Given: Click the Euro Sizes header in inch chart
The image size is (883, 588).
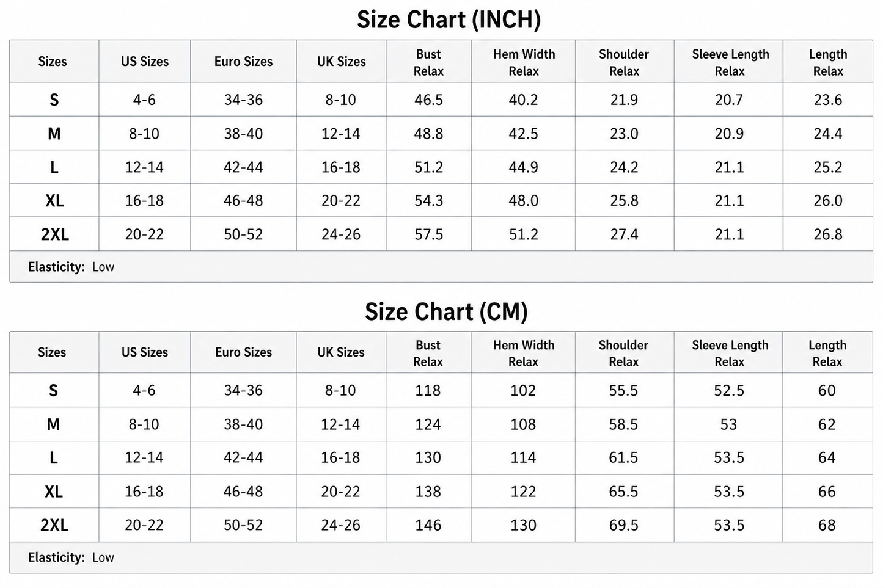Looking at the screenshot, I should 243,62.
